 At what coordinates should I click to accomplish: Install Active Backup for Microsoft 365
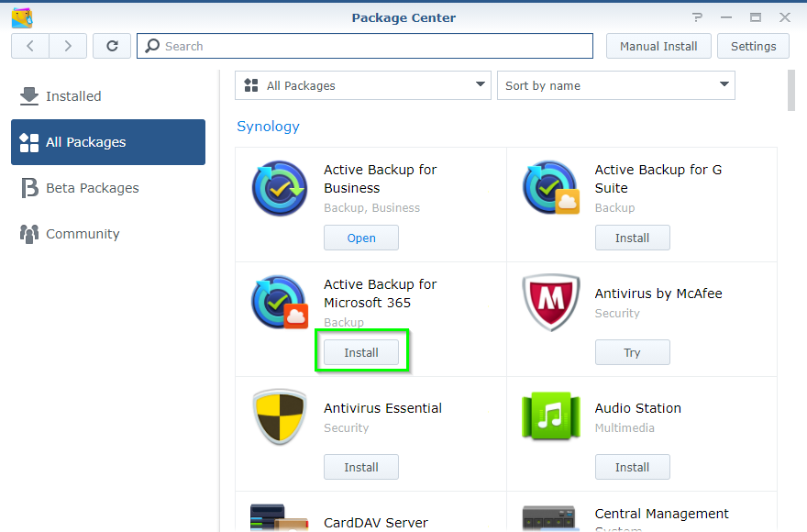click(361, 353)
